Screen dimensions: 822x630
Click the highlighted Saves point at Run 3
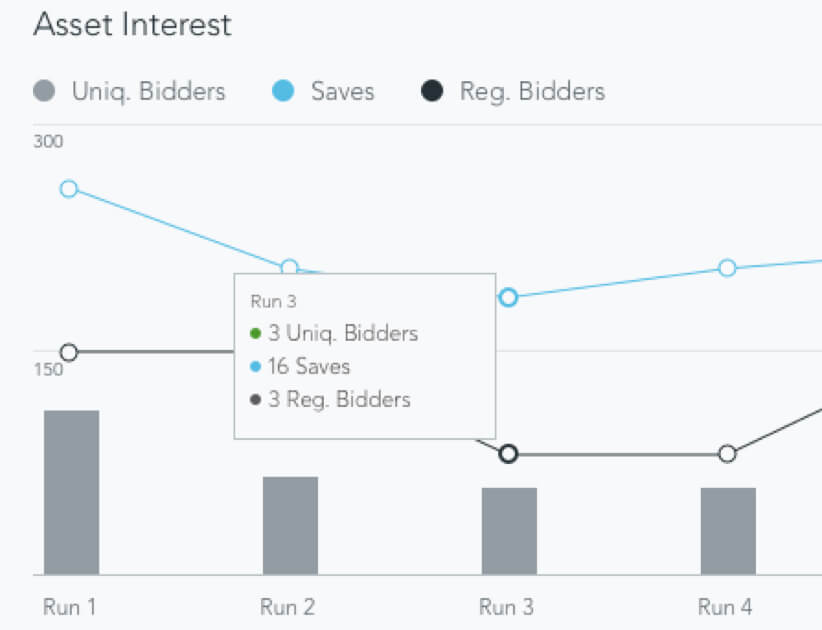[508, 297]
